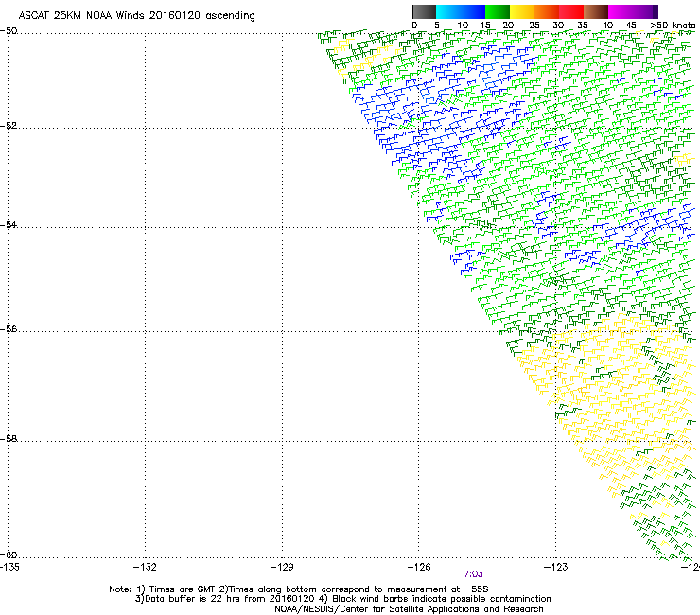Click the -56 latitude axis label
This screenshot has width=700, height=615.
(9, 329)
